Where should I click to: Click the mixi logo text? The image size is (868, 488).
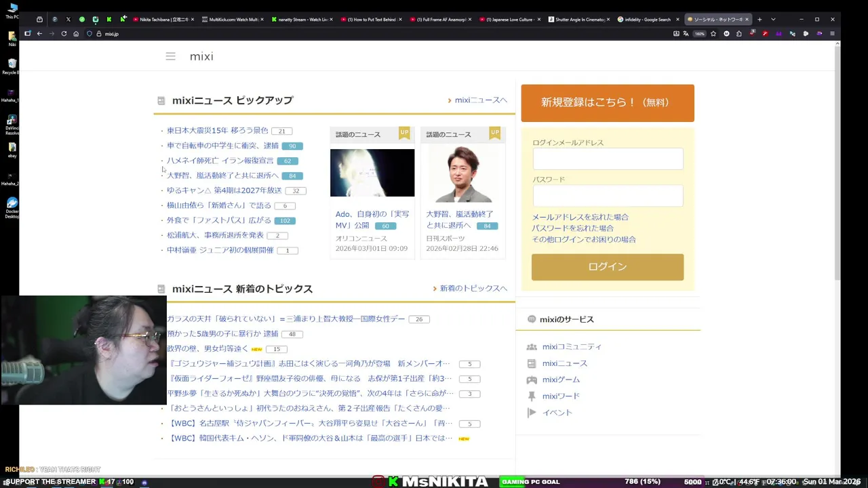pyautogui.click(x=201, y=56)
